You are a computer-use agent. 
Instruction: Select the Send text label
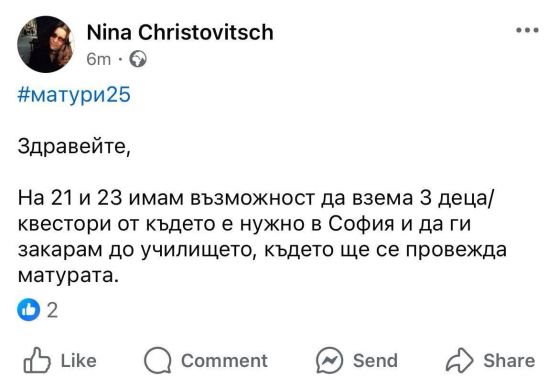pyautogui.click(x=375, y=361)
